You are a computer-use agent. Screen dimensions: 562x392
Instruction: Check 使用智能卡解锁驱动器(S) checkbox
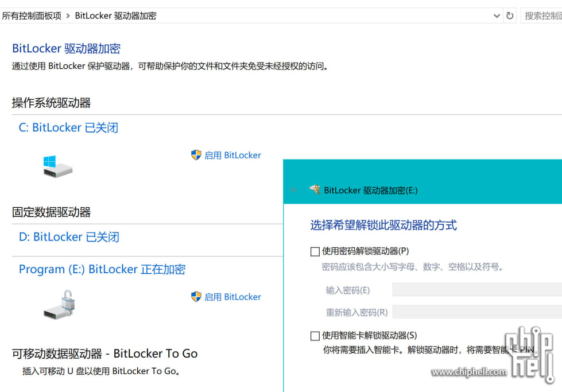click(x=315, y=336)
